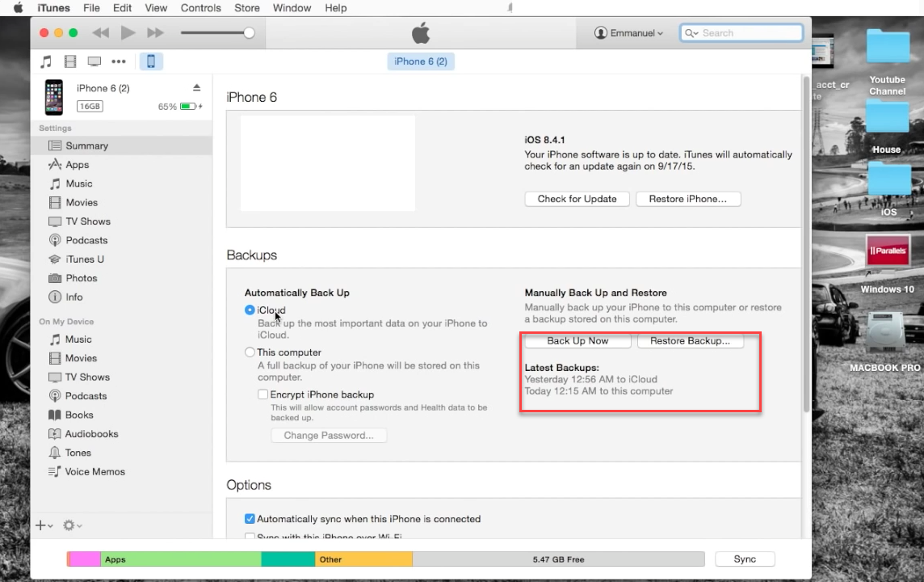
Task: Open the iTunes menu
Action: tap(53, 7)
